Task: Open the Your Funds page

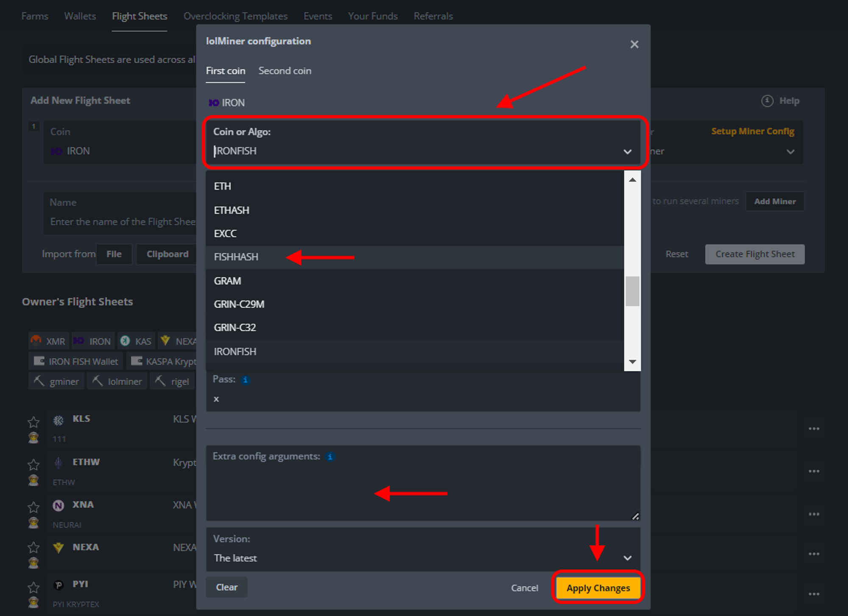Action: (373, 16)
